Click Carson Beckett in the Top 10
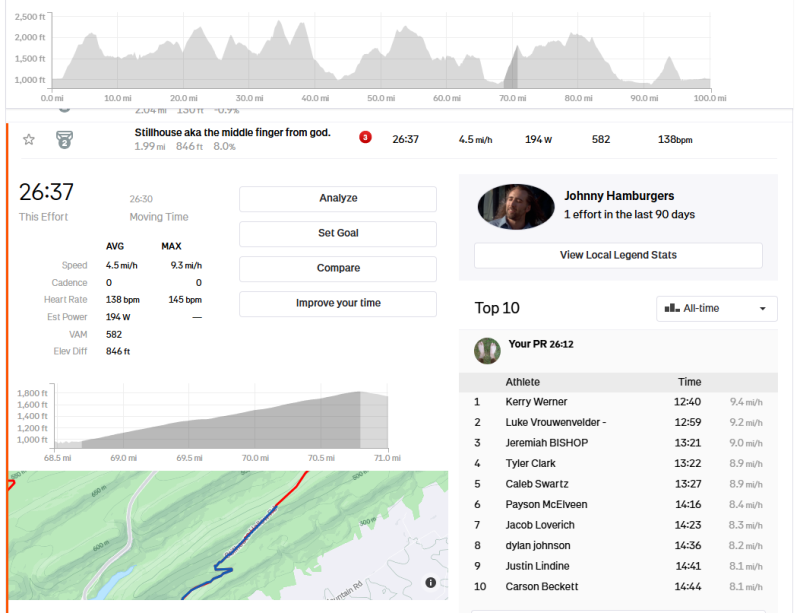Screen dimensions: 800x613 coord(543,587)
